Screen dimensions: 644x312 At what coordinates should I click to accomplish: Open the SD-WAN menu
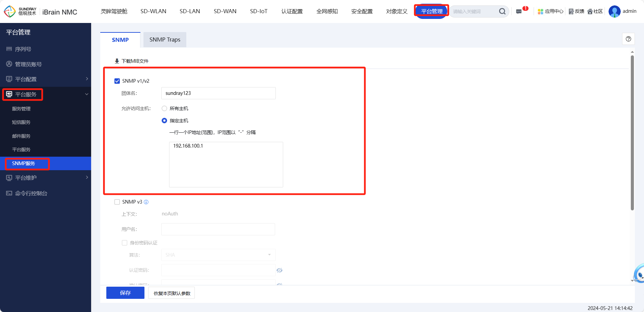pos(225,11)
